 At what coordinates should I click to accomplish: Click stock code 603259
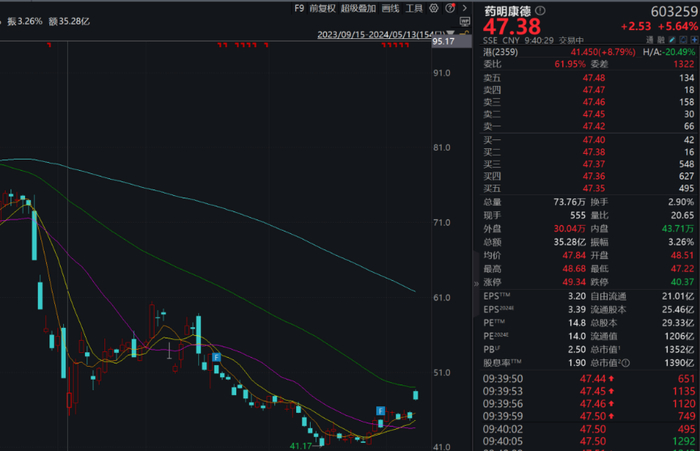tap(674, 12)
